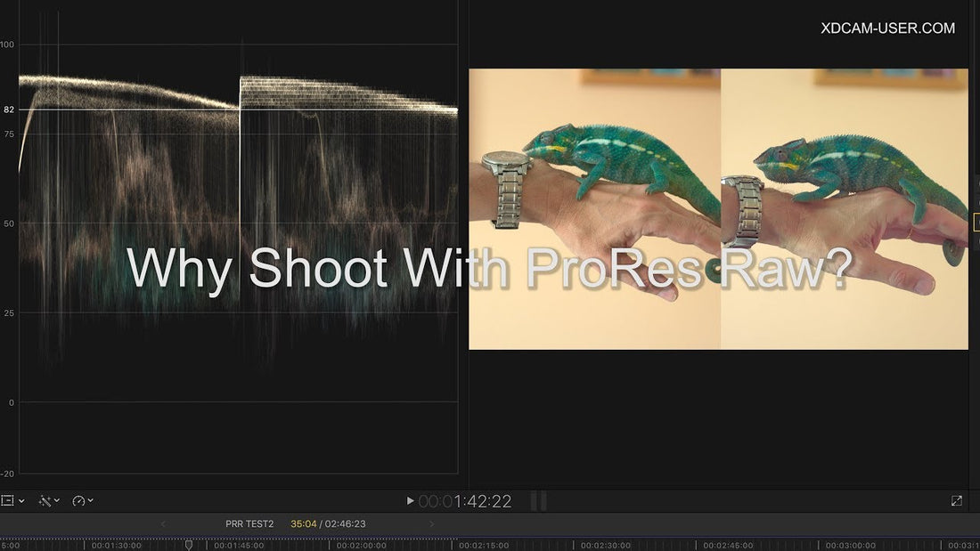
Task: Click the pause bars beside the timecode
Action: (x=538, y=501)
